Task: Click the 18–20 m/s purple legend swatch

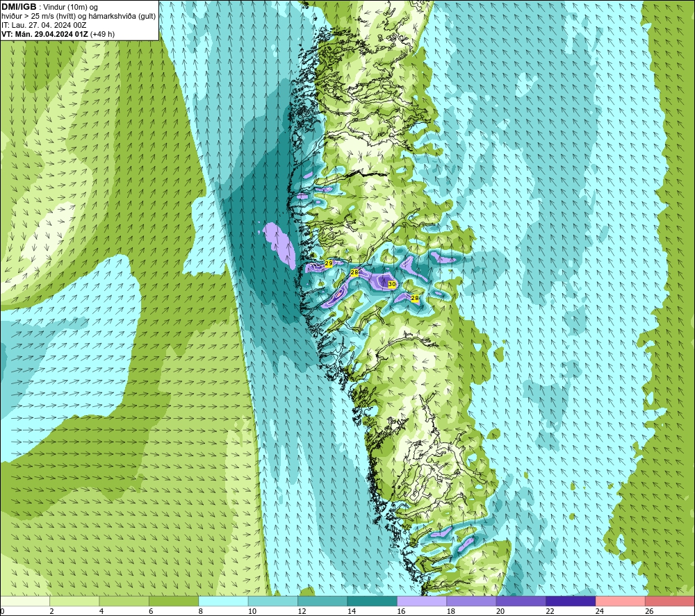Action: (472, 601)
